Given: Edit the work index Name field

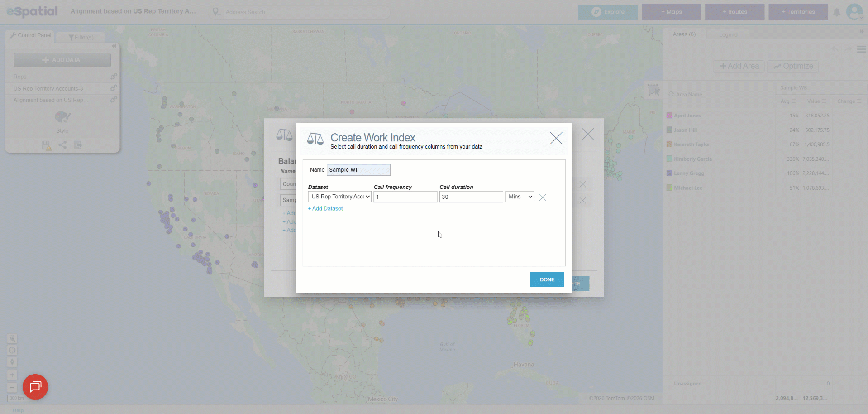Looking at the screenshot, I should 358,170.
